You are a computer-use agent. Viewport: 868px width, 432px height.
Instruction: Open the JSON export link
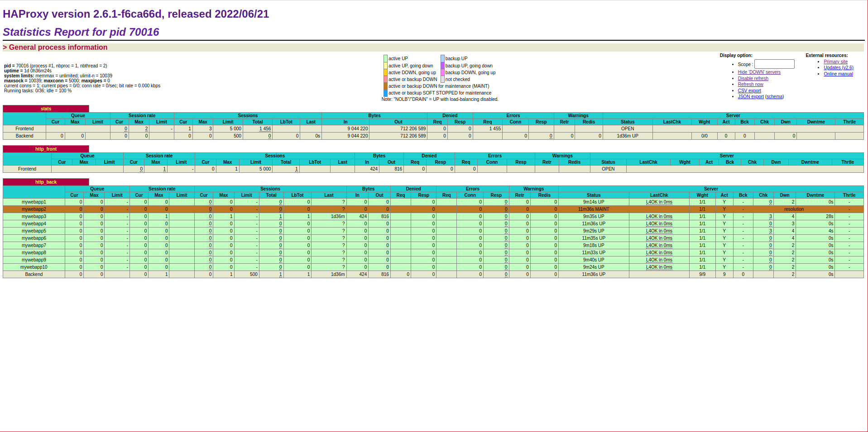tap(750, 97)
